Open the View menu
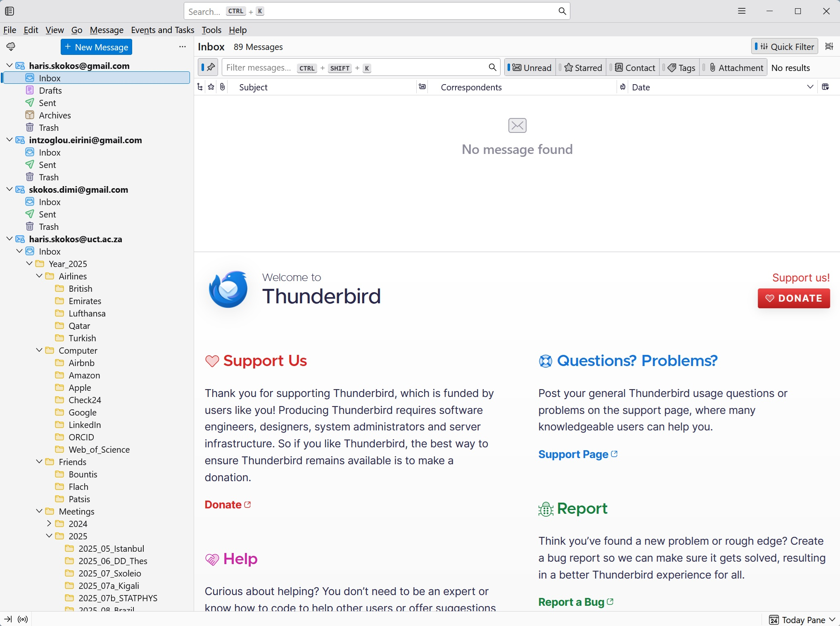 pos(55,30)
